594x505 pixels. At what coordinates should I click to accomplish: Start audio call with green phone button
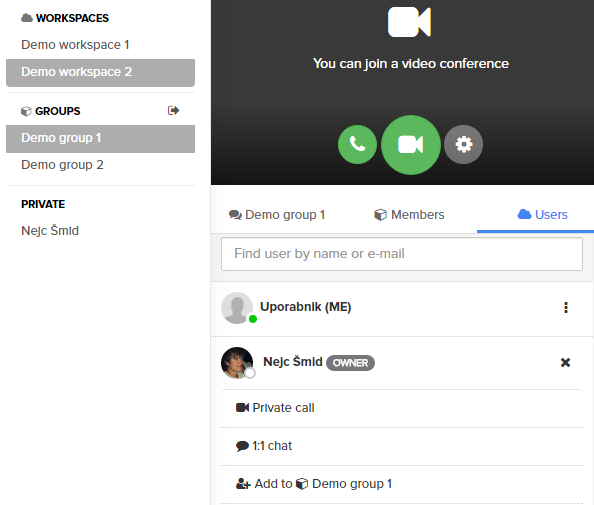357,144
